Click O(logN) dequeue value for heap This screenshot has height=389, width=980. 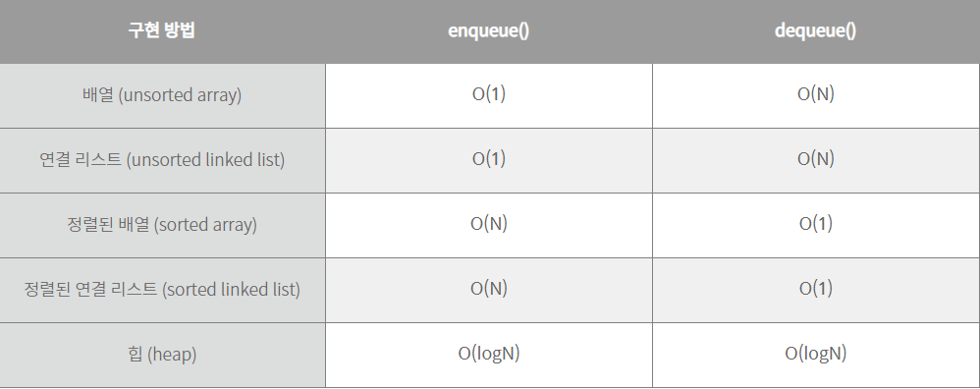[816, 354]
